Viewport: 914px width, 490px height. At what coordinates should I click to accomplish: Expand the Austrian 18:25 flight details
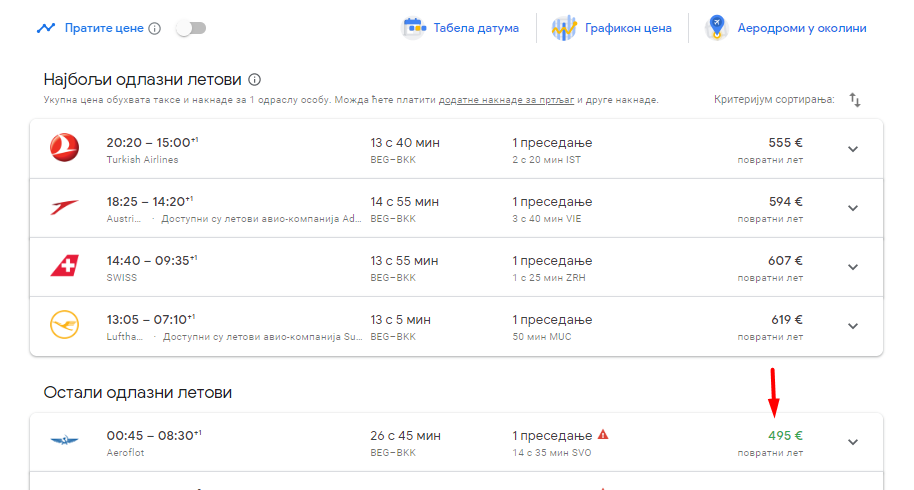point(853,208)
